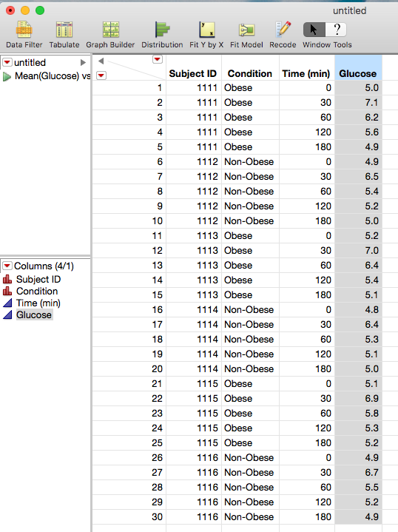The height and width of the screenshot is (532, 398).
Task: Open the Data Filter tool
Action: point(24,35)
